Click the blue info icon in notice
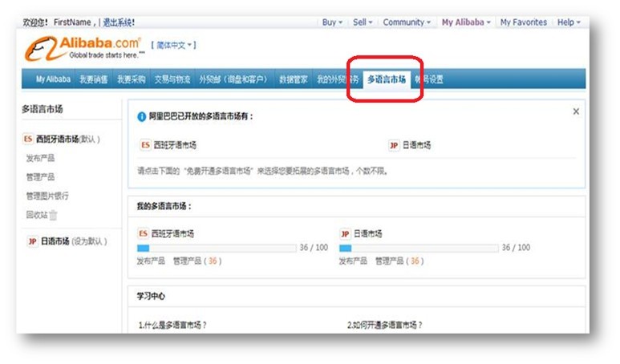The height and width of the screenshot is (364, 620). 141,116
